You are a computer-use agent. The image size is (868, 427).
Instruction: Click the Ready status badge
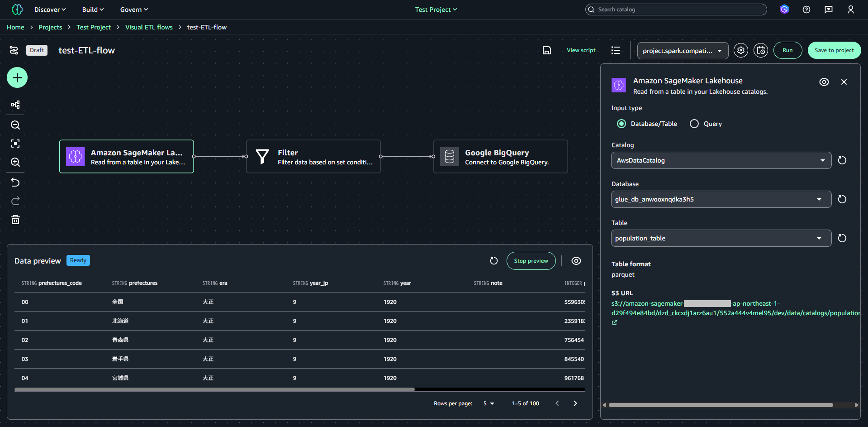point(78,260)
